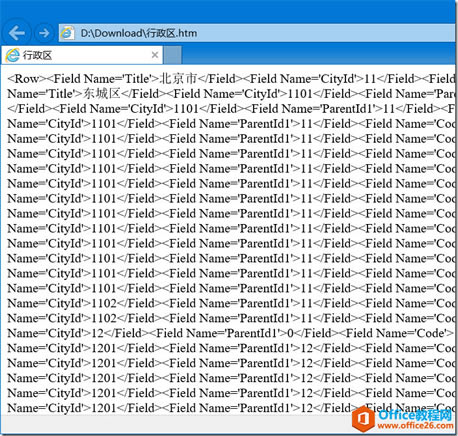This screenshot has height=436, width=458.
Task: Click the line with CityId 12 and ParentId1 0
Action: pyautogui.click(x=231, y=333)
